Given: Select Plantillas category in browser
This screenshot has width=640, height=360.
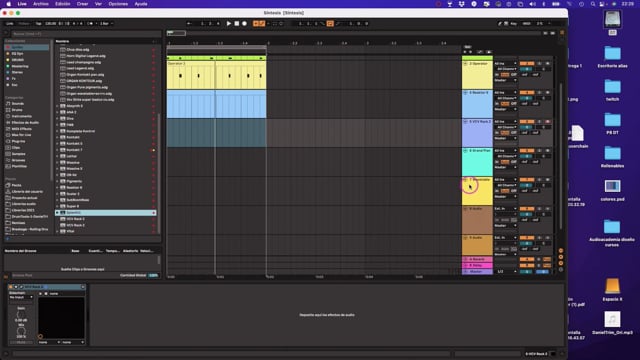Looking at the screenshot, I should [19, 166].
